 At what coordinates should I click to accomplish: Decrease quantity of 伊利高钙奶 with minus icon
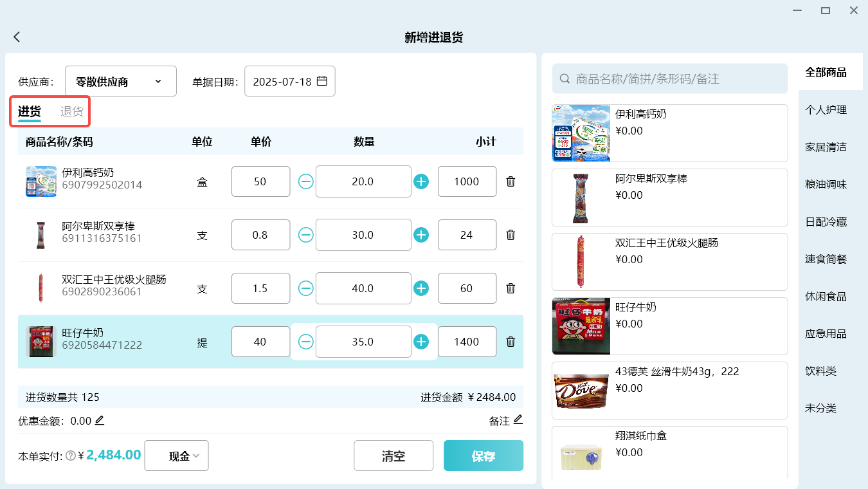pos(306,181)
